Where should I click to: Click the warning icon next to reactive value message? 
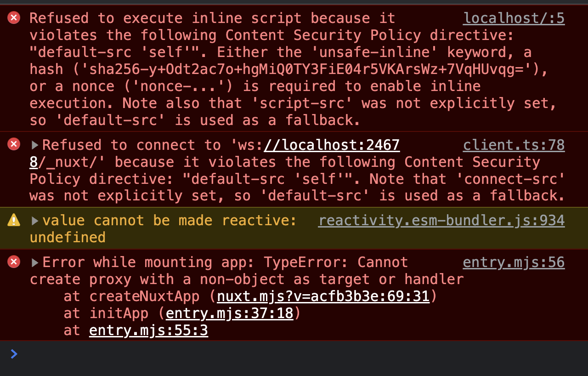[x=13, y=219]
